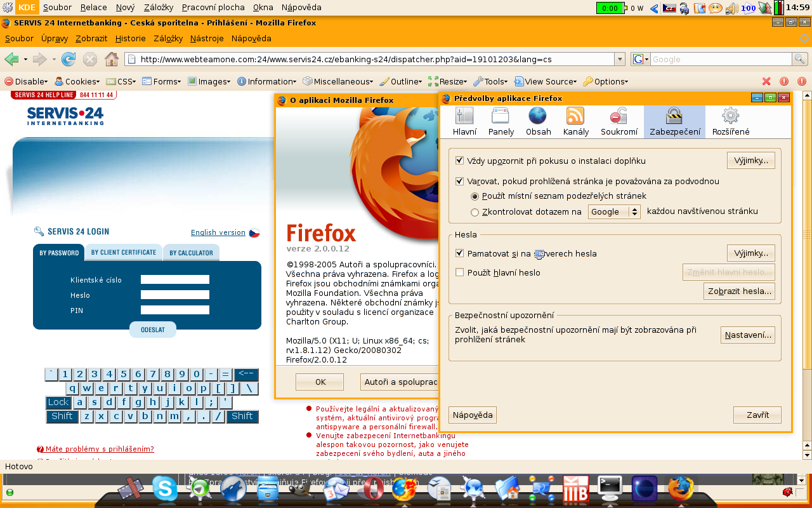
Task: Open the Kanály feeds category
Action: point(575,121)
